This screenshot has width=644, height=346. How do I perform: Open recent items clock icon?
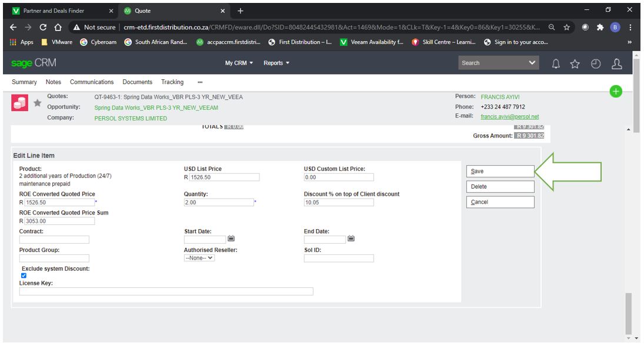[595, 63]
